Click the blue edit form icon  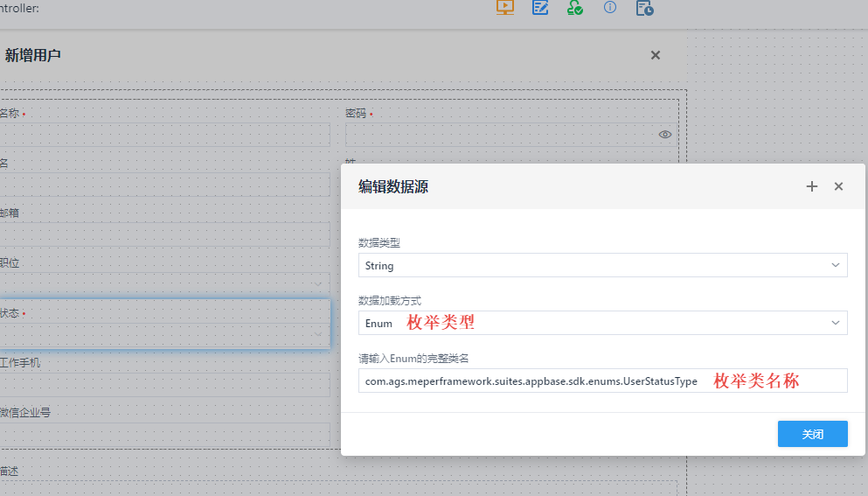[x=539, y=7]
